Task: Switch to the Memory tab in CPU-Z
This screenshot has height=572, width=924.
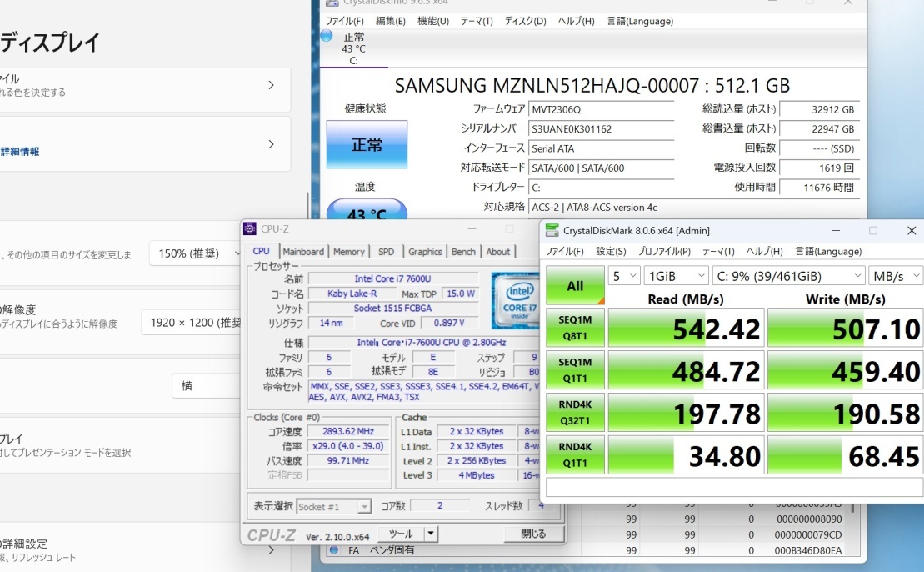Action: [349, 252]
